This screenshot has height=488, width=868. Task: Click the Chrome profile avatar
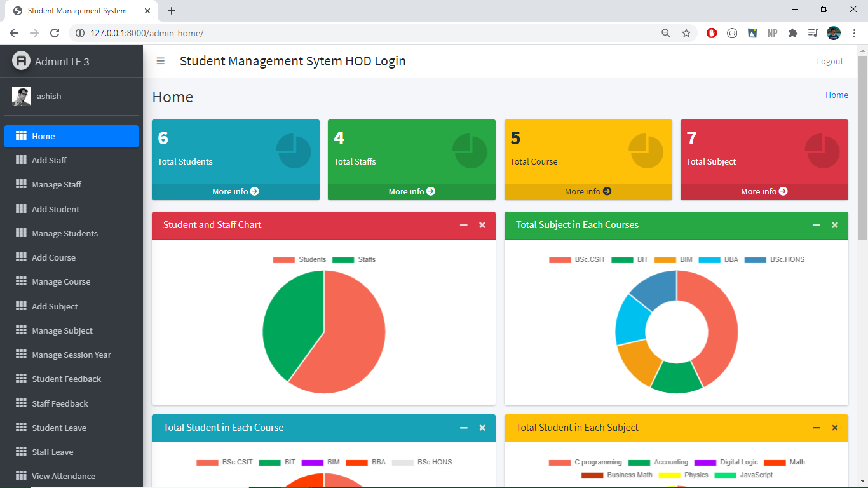834,33
